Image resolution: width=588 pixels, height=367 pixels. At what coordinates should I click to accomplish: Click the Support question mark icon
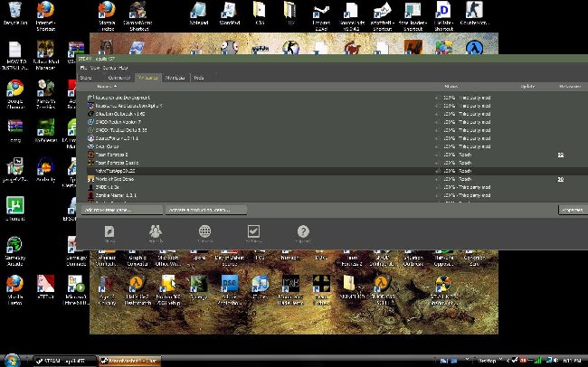click(303, 233)
